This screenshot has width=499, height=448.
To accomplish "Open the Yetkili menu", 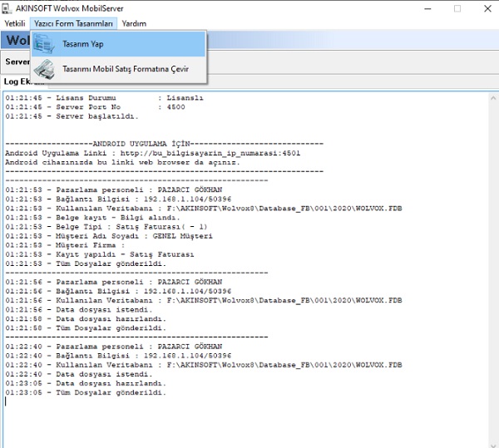I will 15,23.
